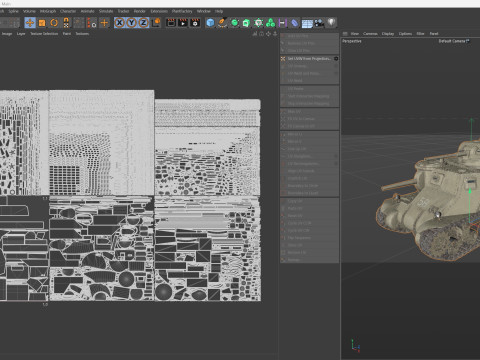Click the green subdivision generator icon
Screen dimensions: 480x360
point(235,23)
